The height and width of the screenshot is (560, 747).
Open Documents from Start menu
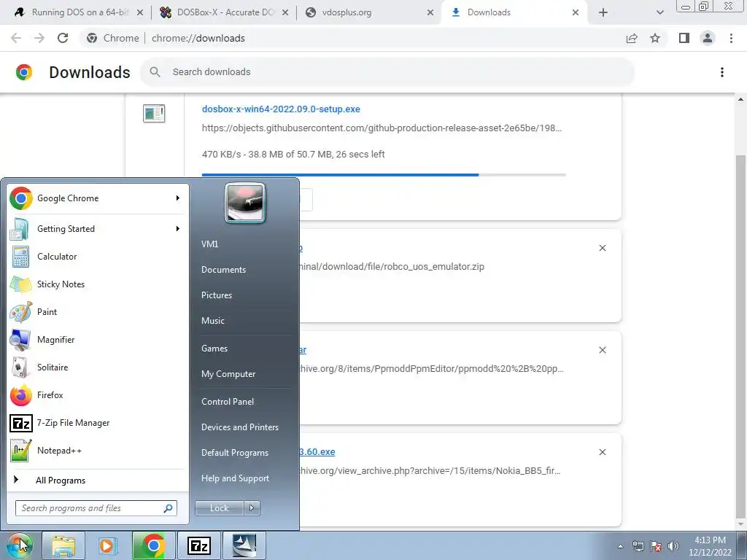click(223, 270)
